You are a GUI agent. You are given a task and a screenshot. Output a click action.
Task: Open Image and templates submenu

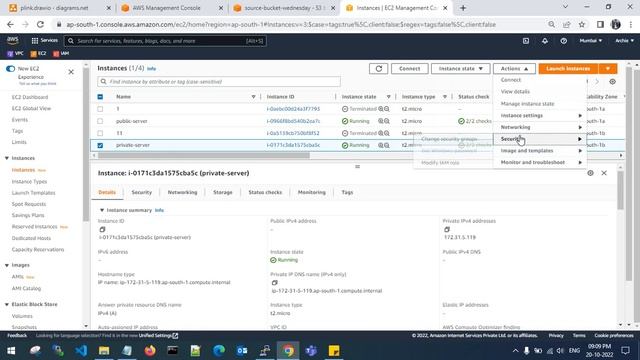click(x=540, y=151)
